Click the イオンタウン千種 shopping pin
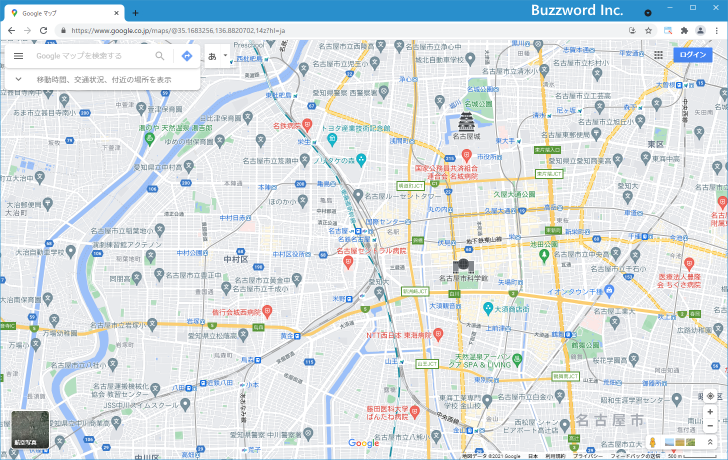 pyautogui.click(x=609, y=291)
